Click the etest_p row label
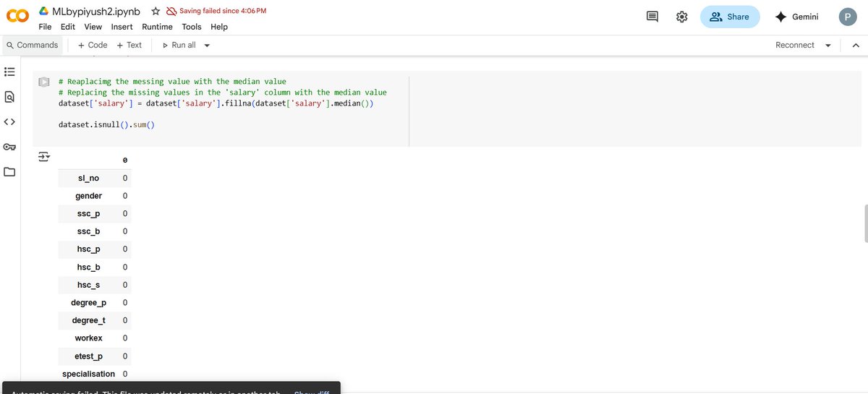Viewport: 868px width, 394px height. [89, 356]
